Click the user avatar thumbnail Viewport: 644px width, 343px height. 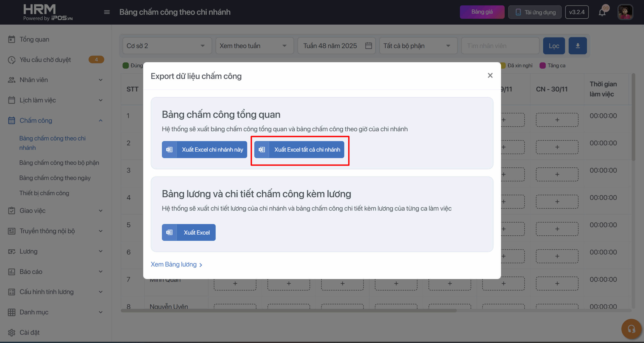point(625,12)
